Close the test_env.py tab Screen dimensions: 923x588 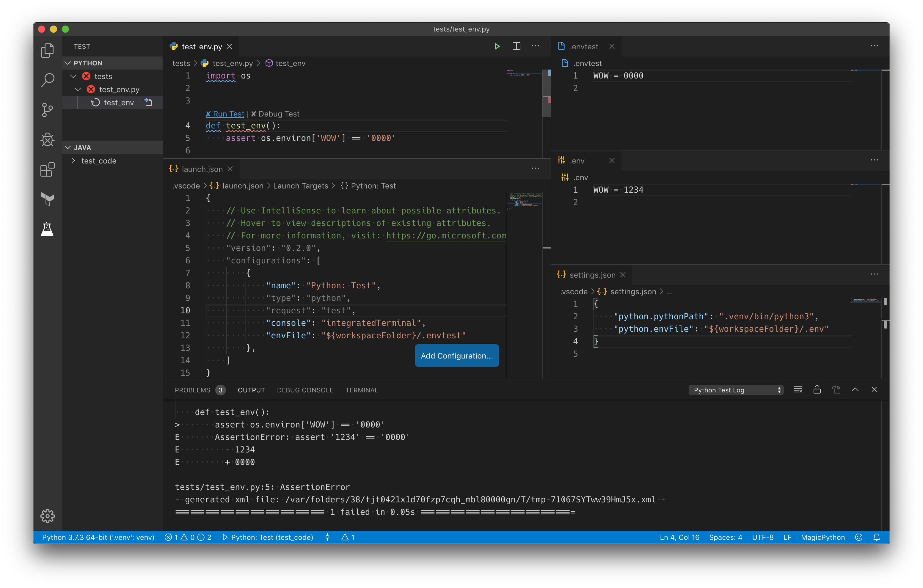point(229,46)
